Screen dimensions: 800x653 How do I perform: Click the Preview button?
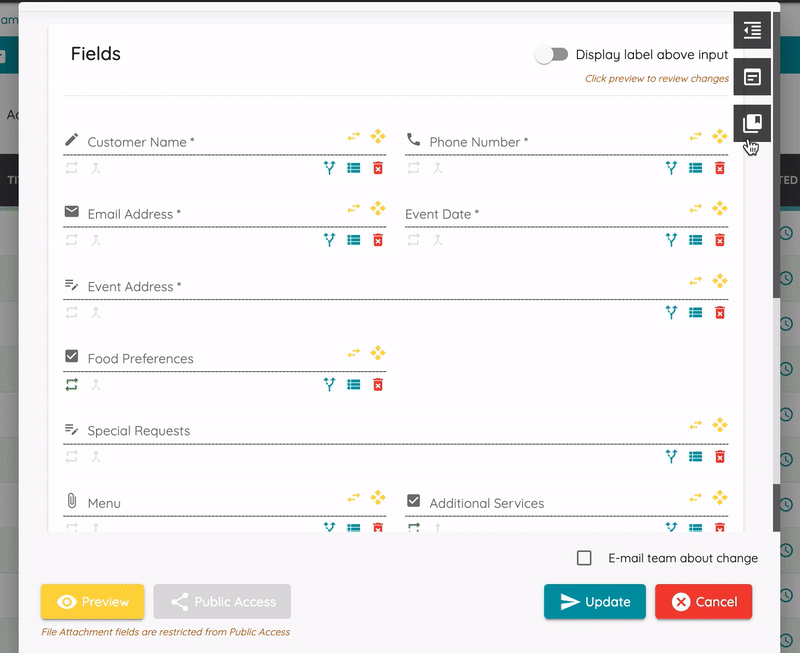point(92,601)
